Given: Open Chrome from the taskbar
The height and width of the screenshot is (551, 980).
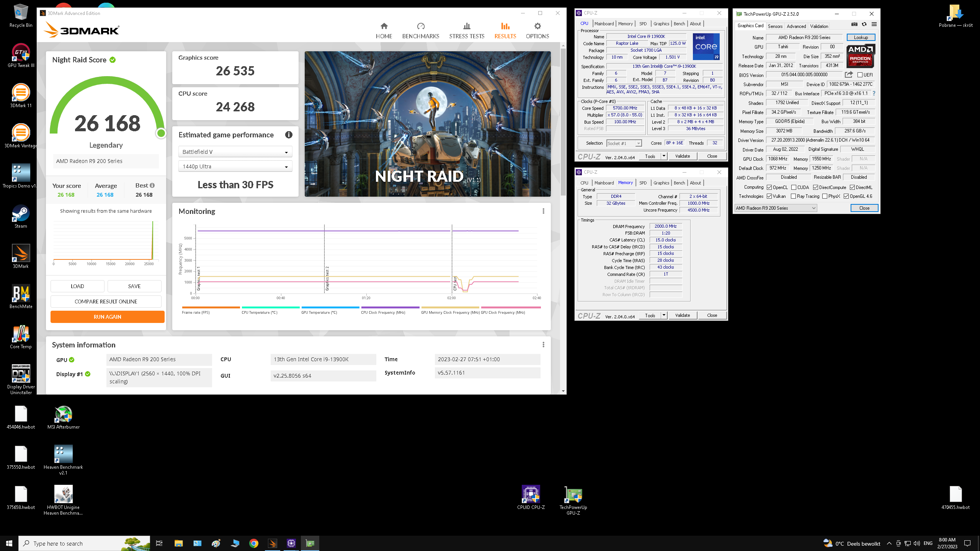Looking at the screenshot, I should pos(253,543).
